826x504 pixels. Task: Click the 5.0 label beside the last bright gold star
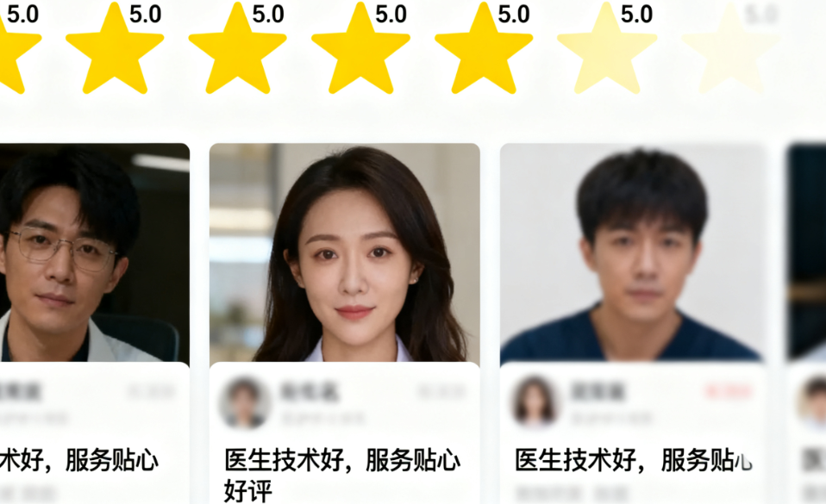click(x=514, y=15)
